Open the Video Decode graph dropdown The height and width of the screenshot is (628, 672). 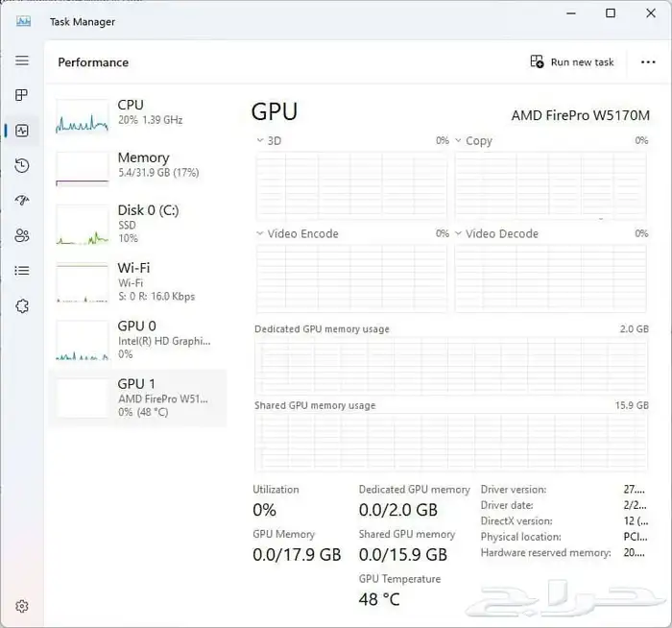tap(458, 233)
